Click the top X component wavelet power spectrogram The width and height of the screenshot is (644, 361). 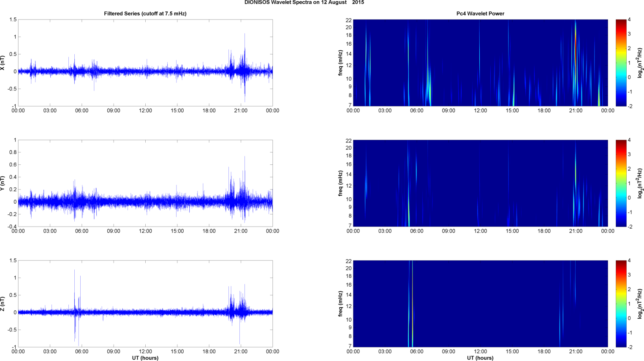pos(480,63)
